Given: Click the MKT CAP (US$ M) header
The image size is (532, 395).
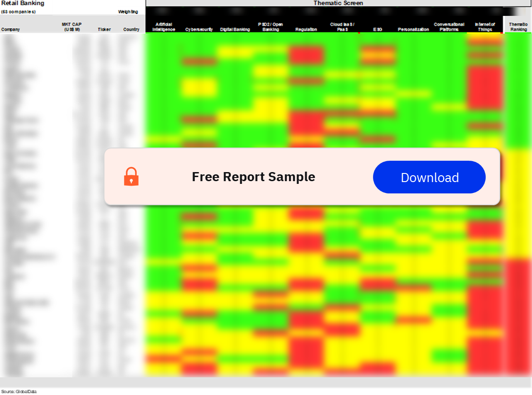Looking at the screenshot, I should point(72,27).
